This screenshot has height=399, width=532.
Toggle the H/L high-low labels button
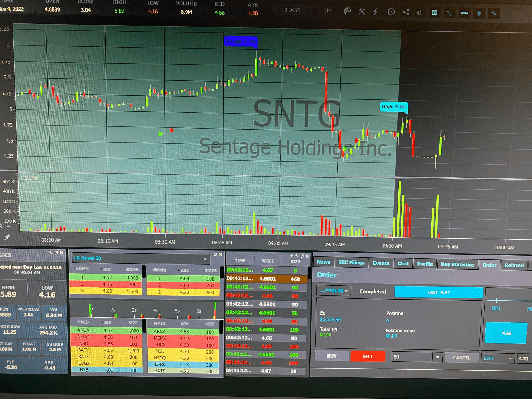point(449,13)
